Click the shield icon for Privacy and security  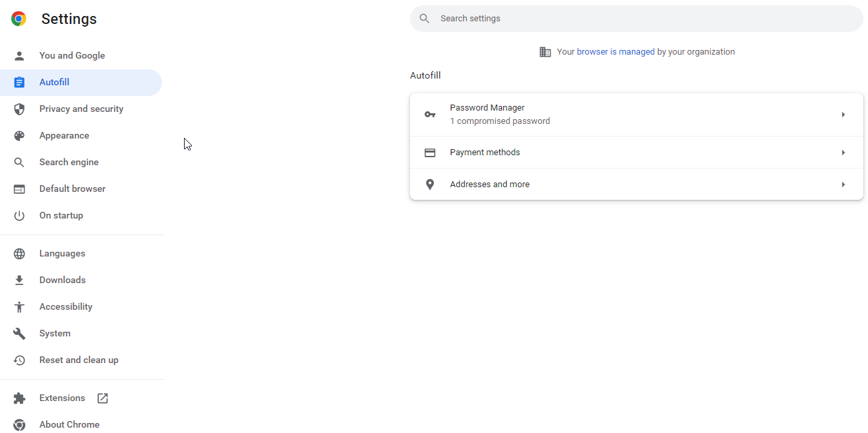(x=19, y=109)
